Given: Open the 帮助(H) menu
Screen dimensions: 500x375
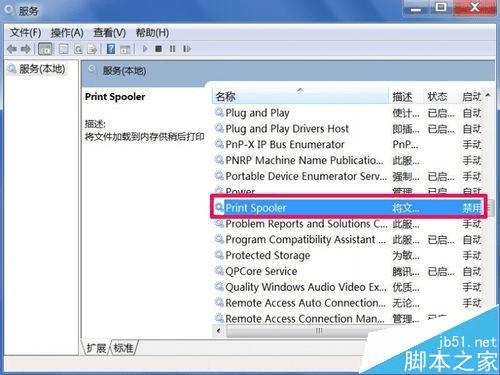Looking at the screenshot, I should tap(152, 33).
